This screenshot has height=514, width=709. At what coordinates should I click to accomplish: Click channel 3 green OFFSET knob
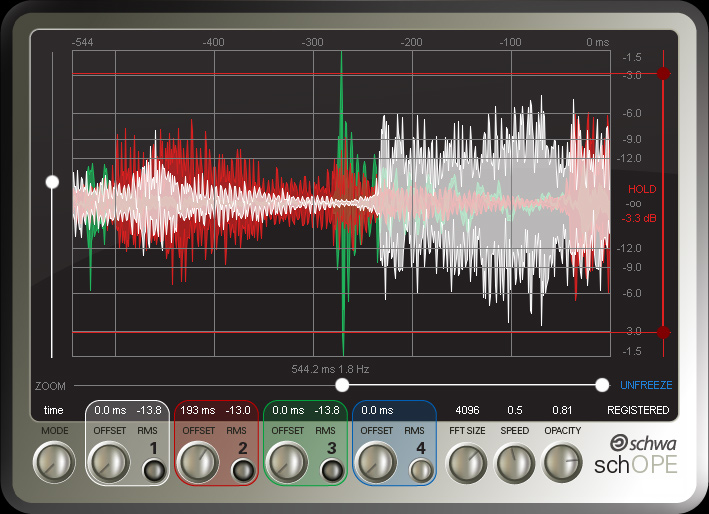(286, 463)
